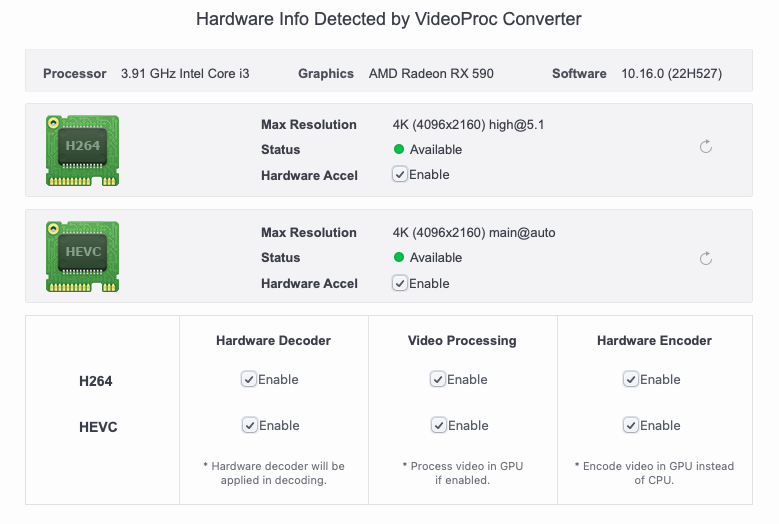The image size is (779, 524).
Task: Click the software version 10.16.0 text
Action: [672, 74]
